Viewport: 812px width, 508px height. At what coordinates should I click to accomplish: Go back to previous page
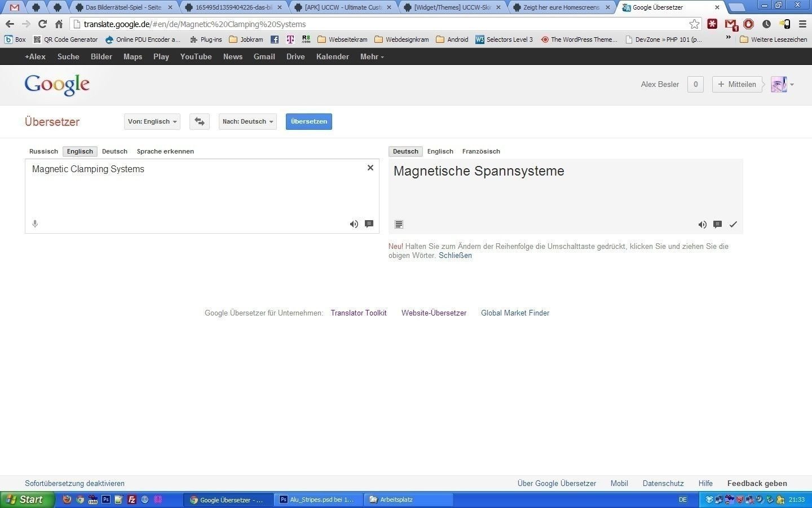click(10, 24)
